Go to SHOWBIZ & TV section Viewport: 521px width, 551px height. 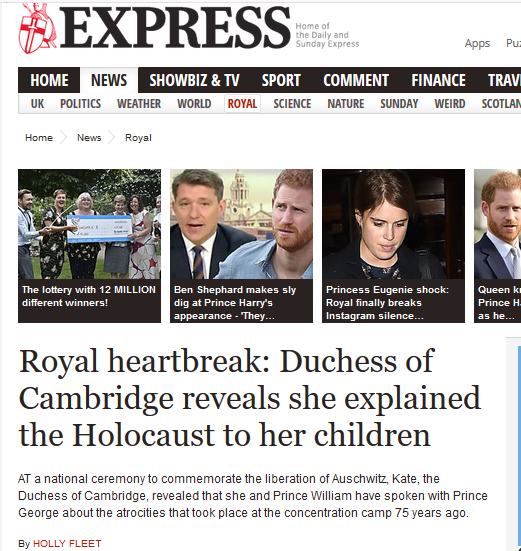coord(194,80)
